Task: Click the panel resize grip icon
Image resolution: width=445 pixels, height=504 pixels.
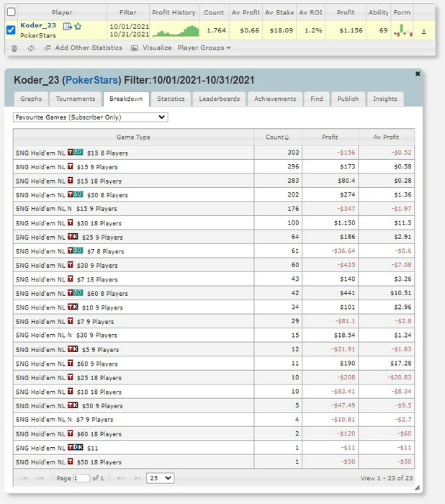Action: point(417,488)
